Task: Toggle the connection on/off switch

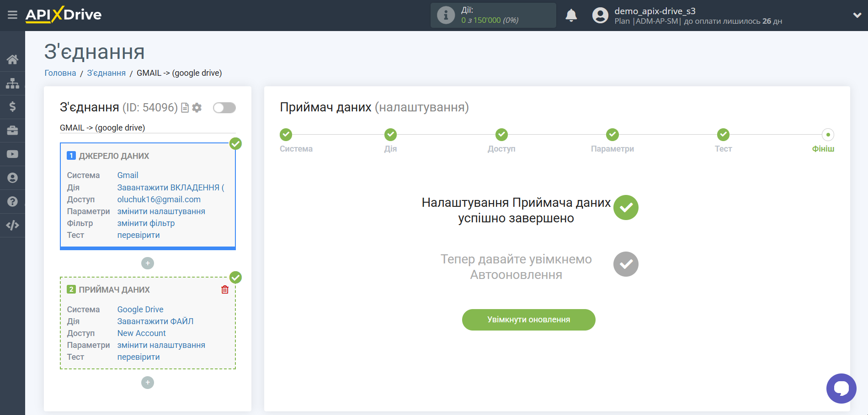Action: click(224, 108)
